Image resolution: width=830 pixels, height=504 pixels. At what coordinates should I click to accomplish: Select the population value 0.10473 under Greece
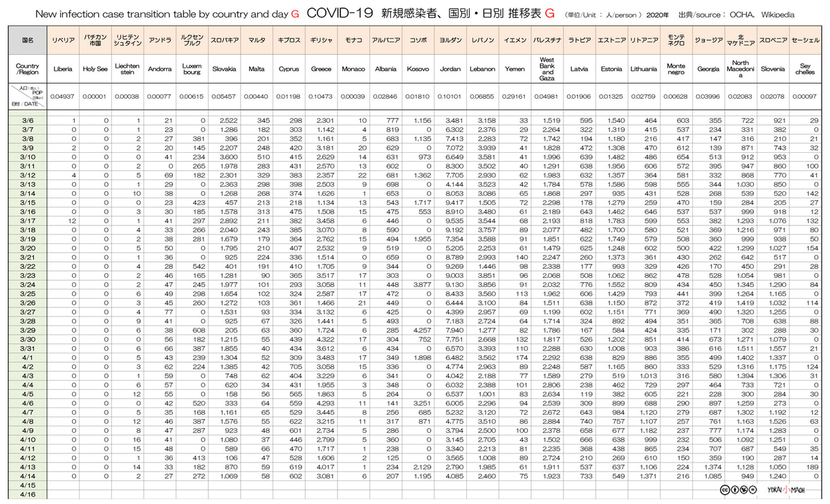coord(322,97)
